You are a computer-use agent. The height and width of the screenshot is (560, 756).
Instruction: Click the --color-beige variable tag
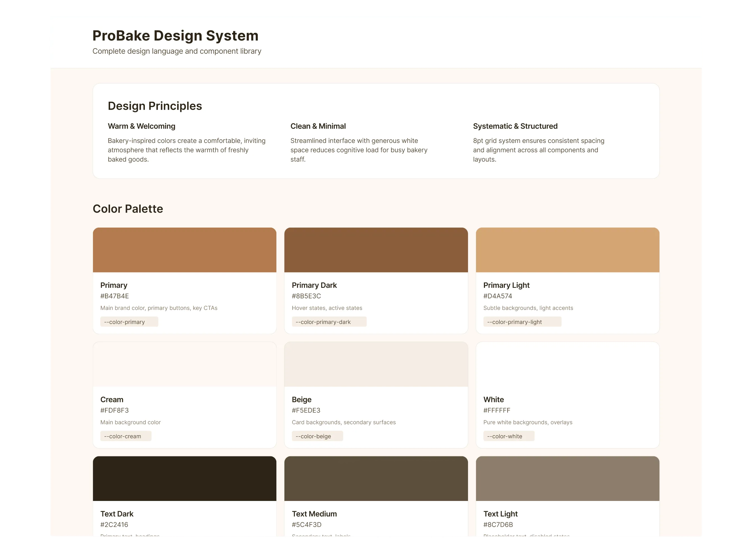(x=317, y=436)
